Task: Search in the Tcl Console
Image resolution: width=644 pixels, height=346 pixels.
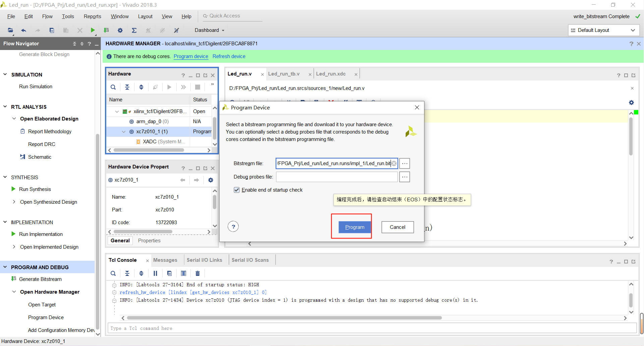Action: pos(113,274)
